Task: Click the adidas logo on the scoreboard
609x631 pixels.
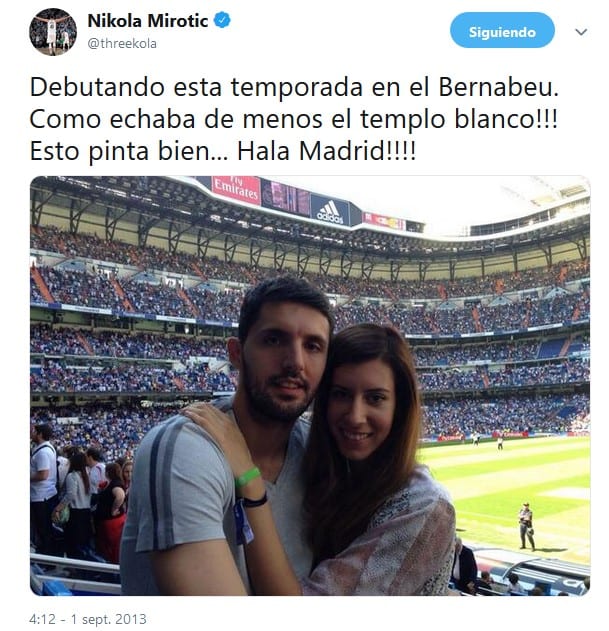Action: pos(330,210)
